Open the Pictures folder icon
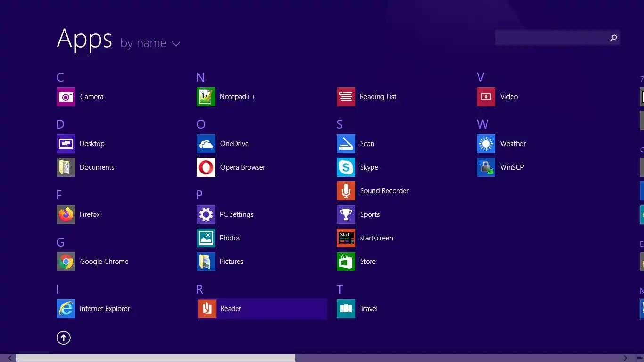Viewport: 644px width, 362px height. coord(206,262)
